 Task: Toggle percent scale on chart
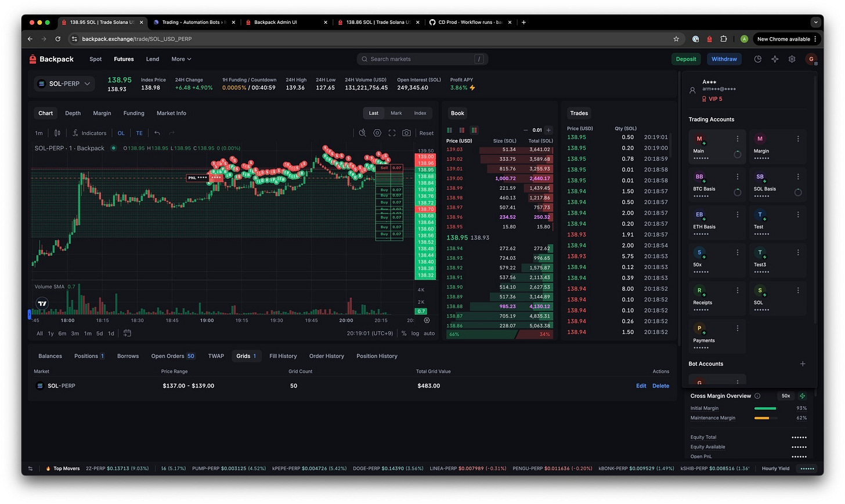[x=404, y=333]
